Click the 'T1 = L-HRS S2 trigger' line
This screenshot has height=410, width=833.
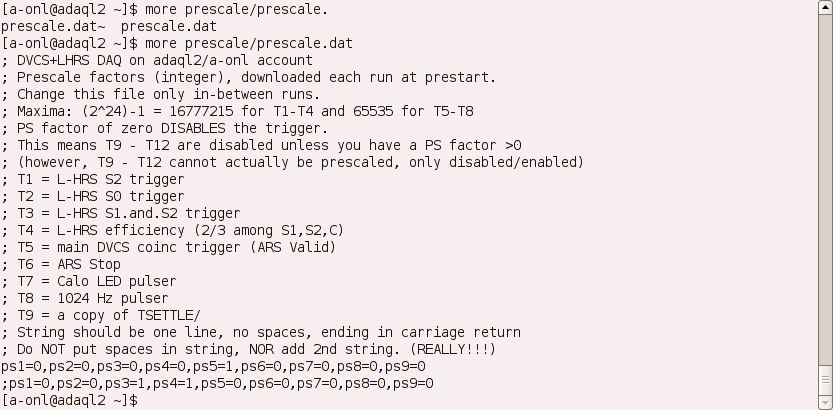coord(93,179)
